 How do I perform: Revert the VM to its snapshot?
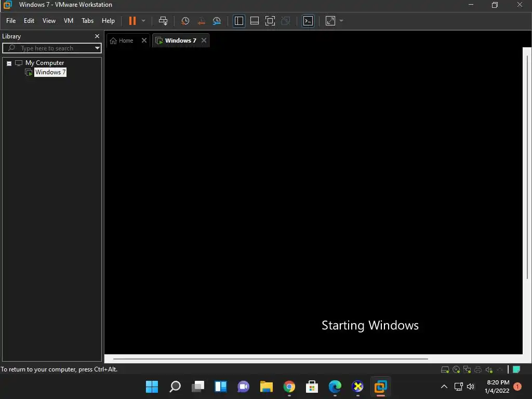(x=201, y=21)
